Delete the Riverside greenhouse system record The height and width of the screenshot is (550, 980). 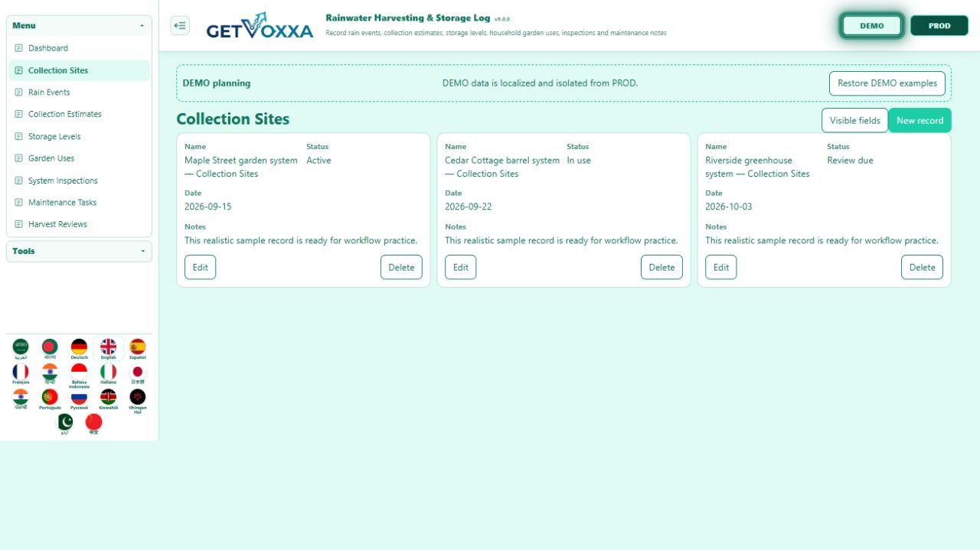pos(922,267)
